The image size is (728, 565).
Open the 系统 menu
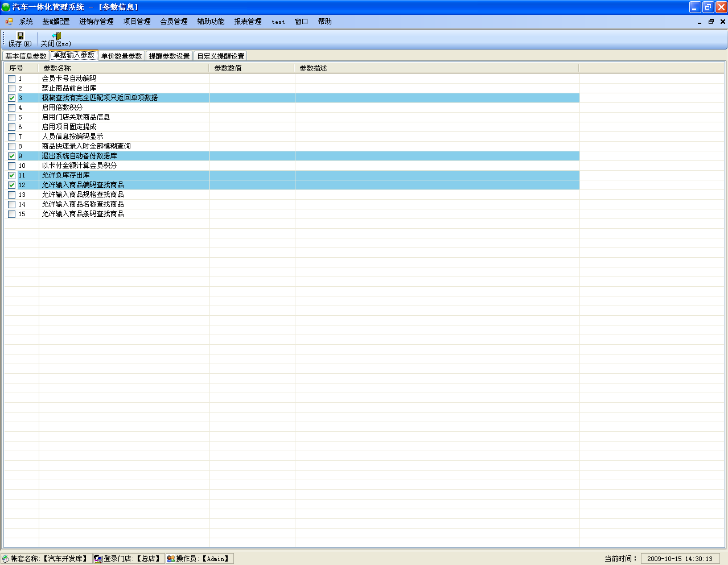click(26, 22)
